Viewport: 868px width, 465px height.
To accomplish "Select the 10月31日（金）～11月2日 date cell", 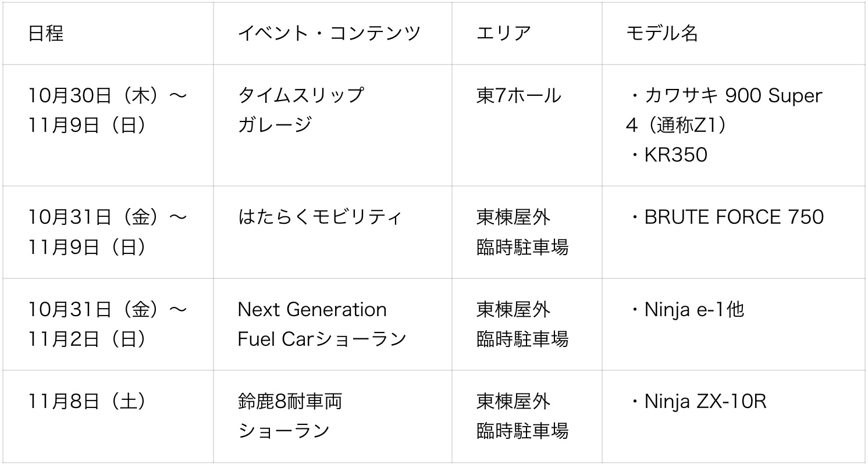I will 108,324.
